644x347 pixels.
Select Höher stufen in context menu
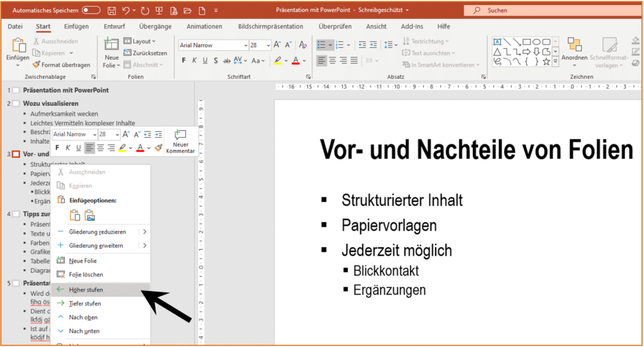point(100,290)
